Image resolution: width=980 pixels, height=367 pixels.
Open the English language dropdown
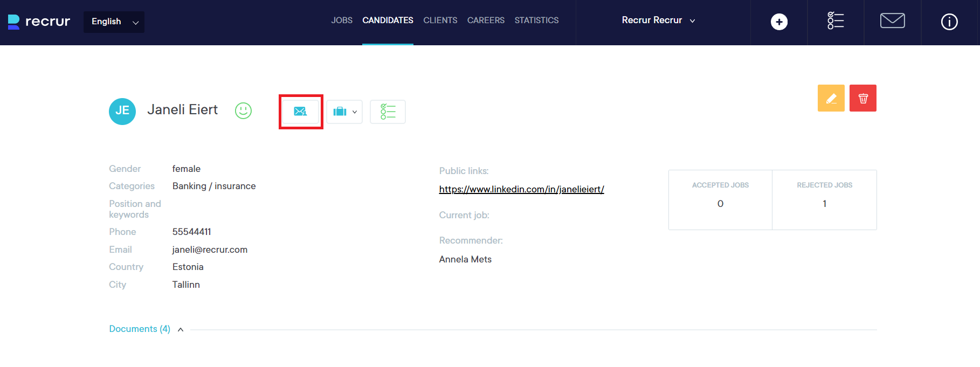114,22
